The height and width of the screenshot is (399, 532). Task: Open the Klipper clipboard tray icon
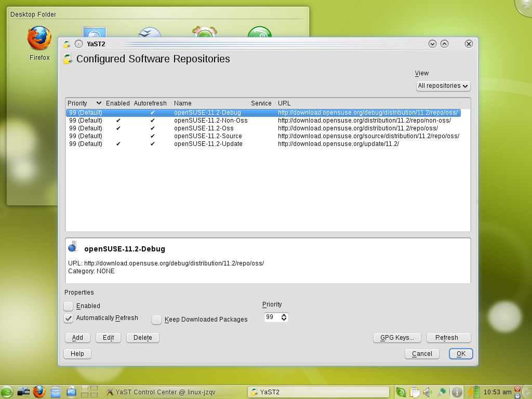pos(414,392)
